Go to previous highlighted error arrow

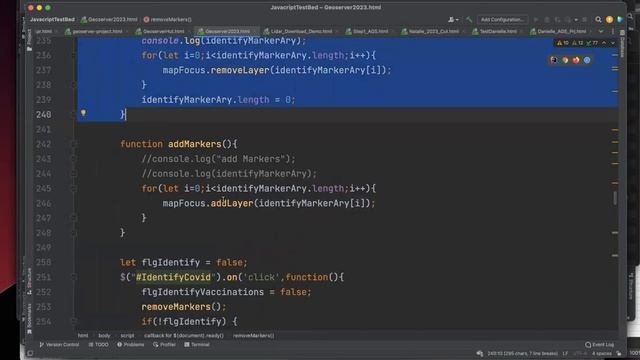point(604,42)
